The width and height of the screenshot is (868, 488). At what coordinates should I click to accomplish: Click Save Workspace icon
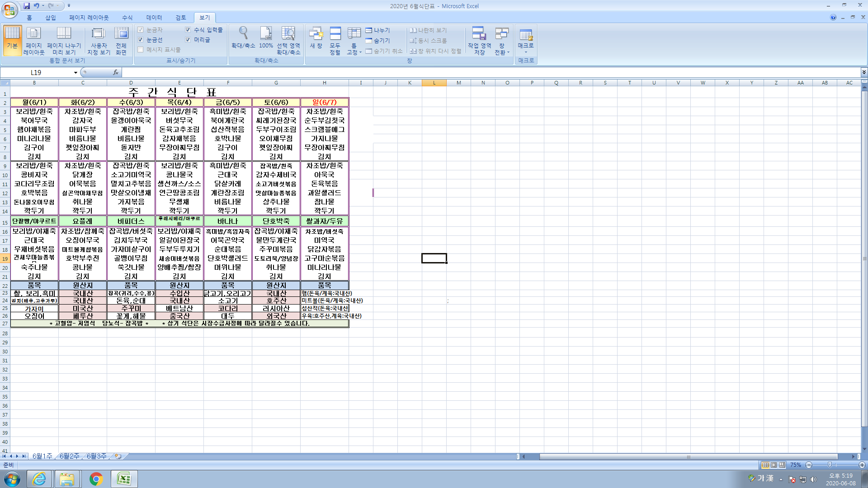[479, 35]
